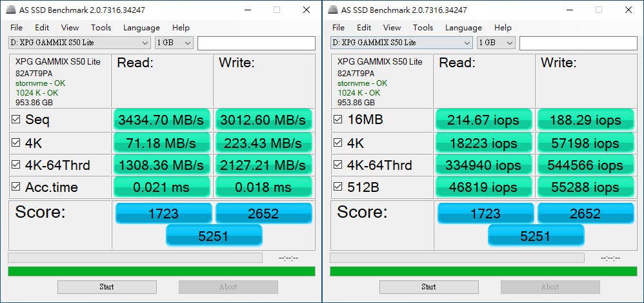
Task: Click 4K read result 18223 iops
Action: (483, 143)
